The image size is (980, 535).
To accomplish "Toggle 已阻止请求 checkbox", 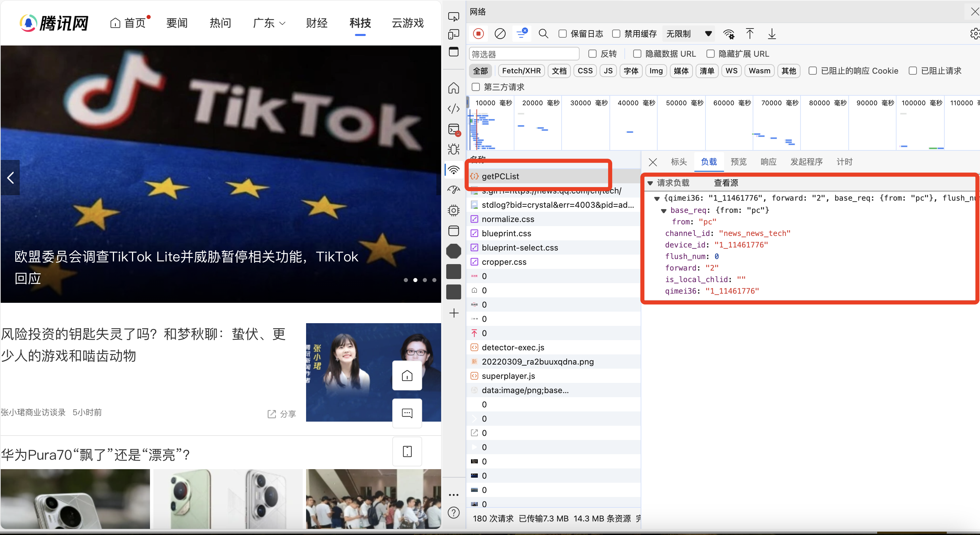I will pyautogui.click(x=912, y=71).
